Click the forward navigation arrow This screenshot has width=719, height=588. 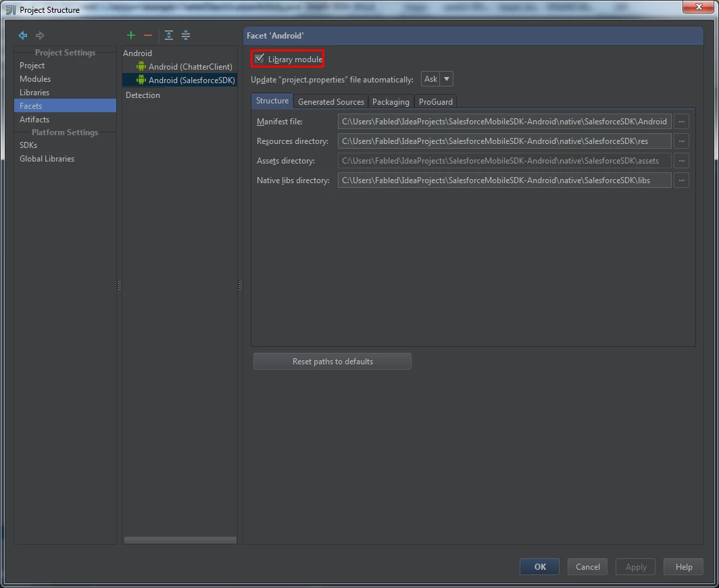click(40, 35)
